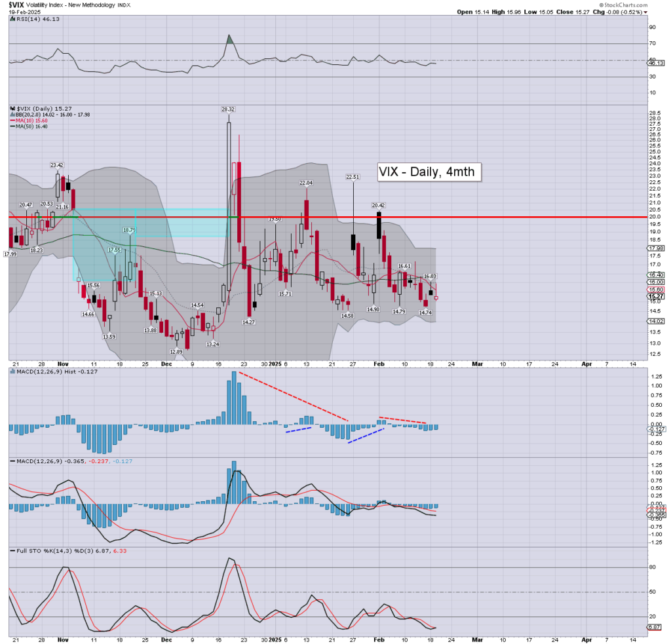The width and height of the screenshot is (671, 644).
Task: Click the 6.87 stochastic value tag
Action: click(x=655, y=627)
